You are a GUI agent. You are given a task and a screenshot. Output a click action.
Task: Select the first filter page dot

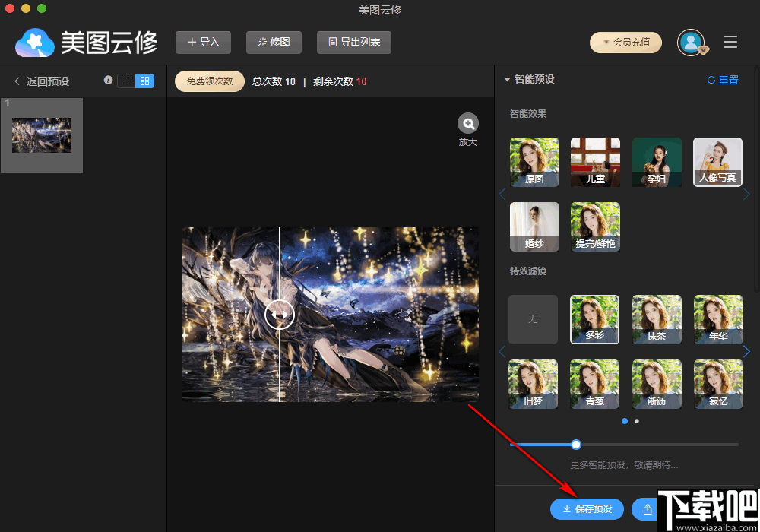[625, 421]
